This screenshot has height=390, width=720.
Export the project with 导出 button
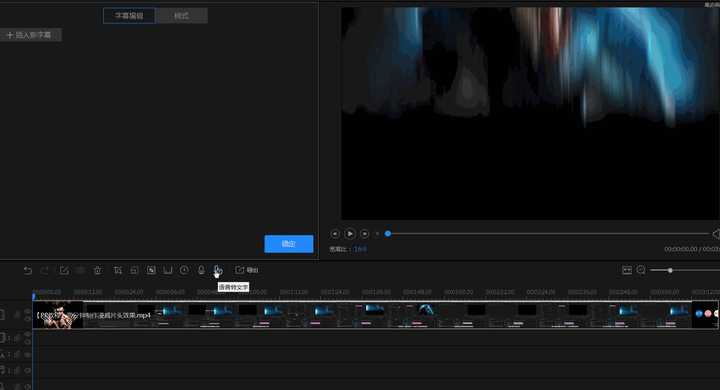click(247, 270)
